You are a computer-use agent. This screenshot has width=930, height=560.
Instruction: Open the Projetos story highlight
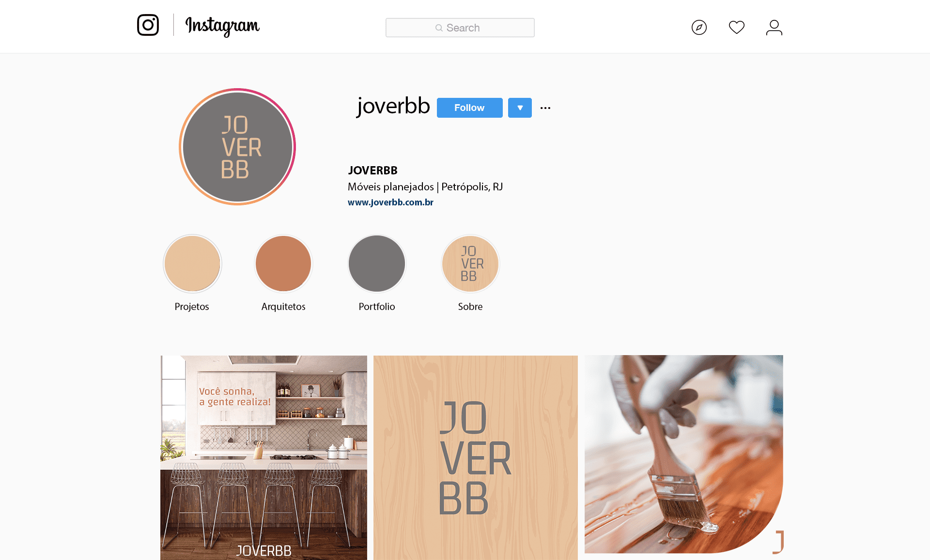[192, 264]
